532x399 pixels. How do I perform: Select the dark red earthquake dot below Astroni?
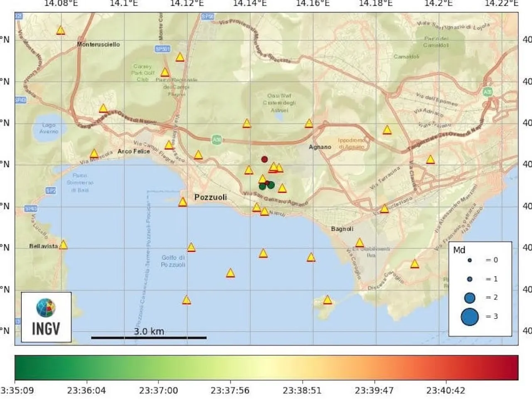tap(264, 159)
